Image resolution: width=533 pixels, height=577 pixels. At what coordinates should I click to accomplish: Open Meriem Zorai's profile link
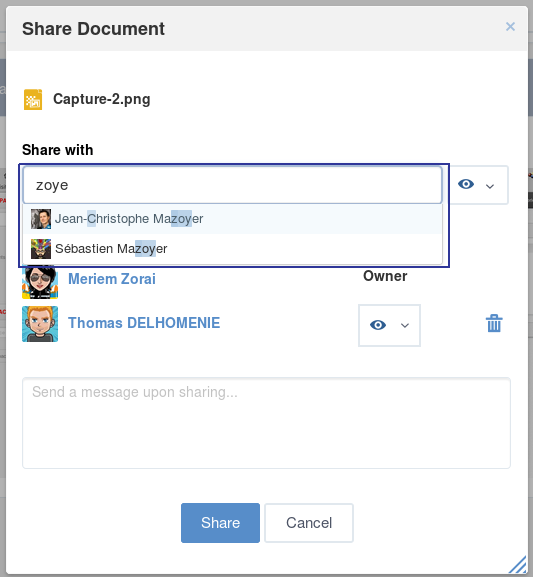112,279
